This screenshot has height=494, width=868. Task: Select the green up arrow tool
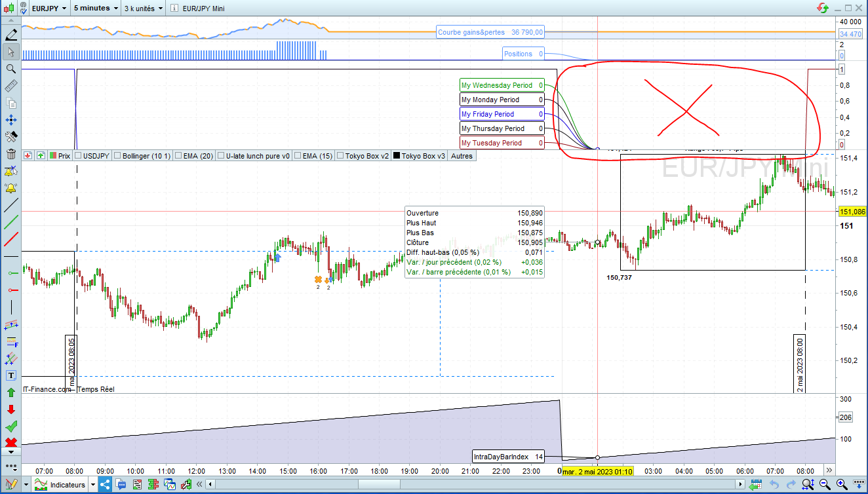(x=10, y=392)
